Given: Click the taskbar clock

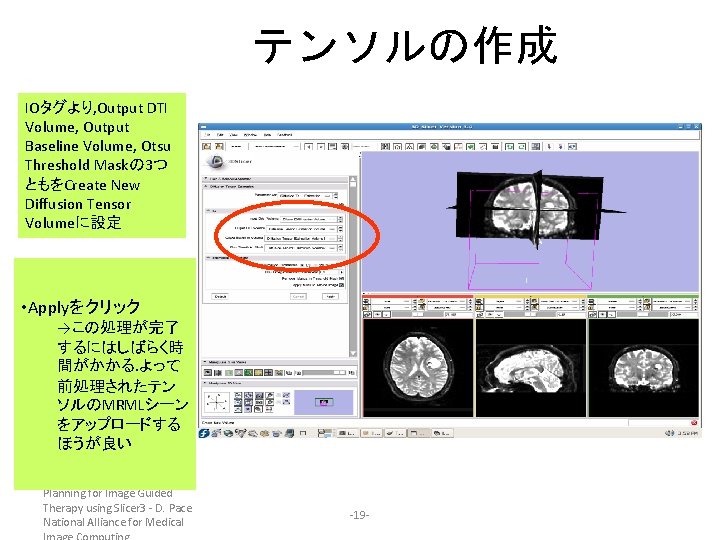Looking at the screenshot, I should [x=688, y=433].
